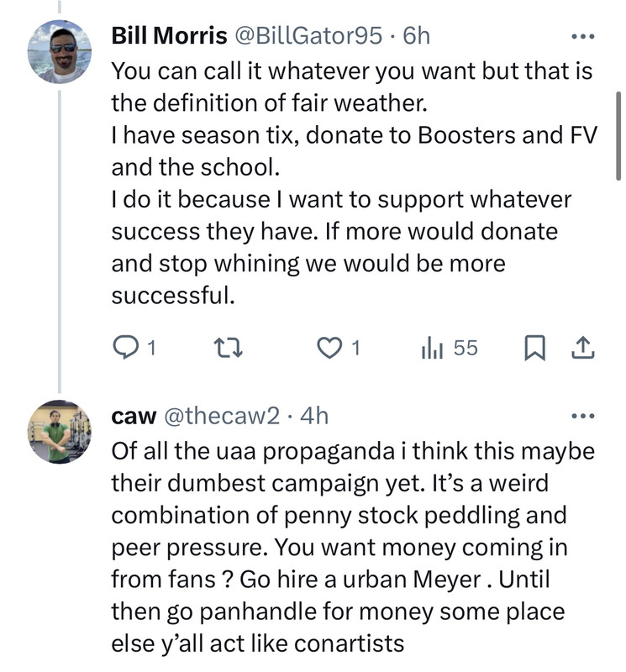Open the caw display name
Image resolution: width=626 pixels, height=672 pixels.
point(131,416)
